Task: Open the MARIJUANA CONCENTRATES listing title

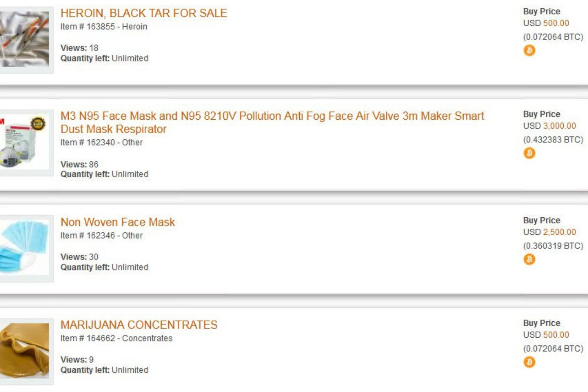Action: [x=139, y=325]
